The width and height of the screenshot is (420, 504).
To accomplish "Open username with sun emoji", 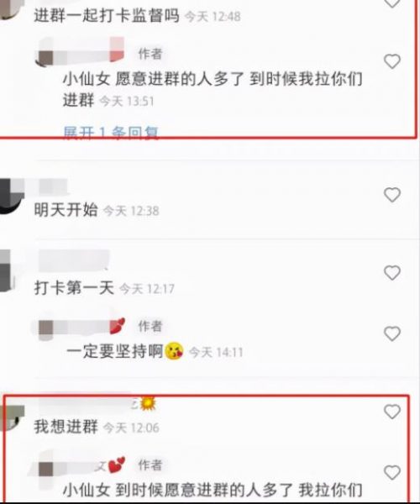I will click(97, 404).
